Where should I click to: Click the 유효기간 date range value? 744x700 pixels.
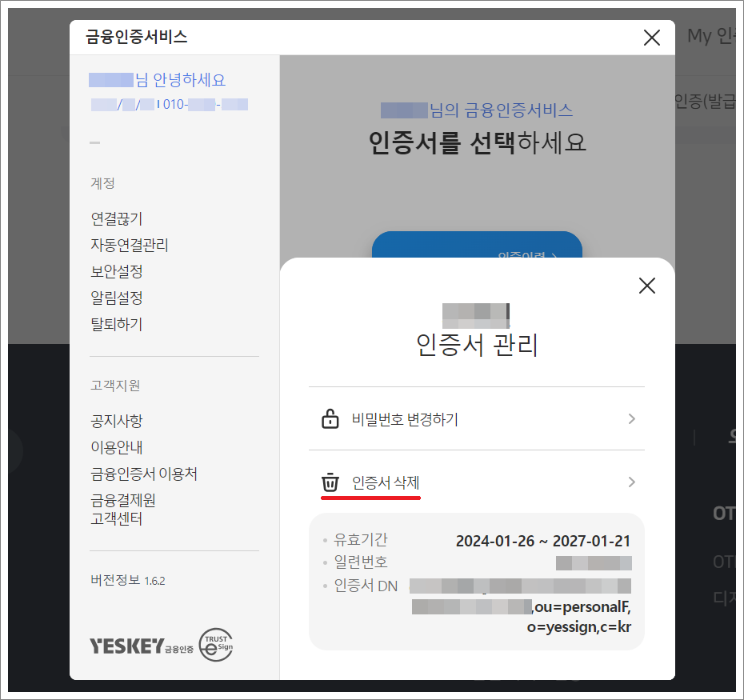pos(543,541)
